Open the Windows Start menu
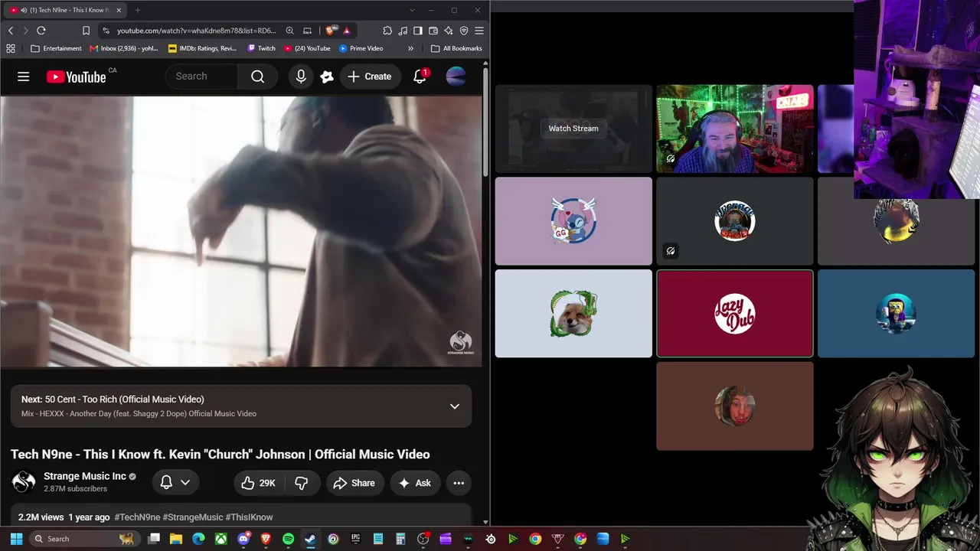This screenshot has height=551, width=980. click(16, 539)
